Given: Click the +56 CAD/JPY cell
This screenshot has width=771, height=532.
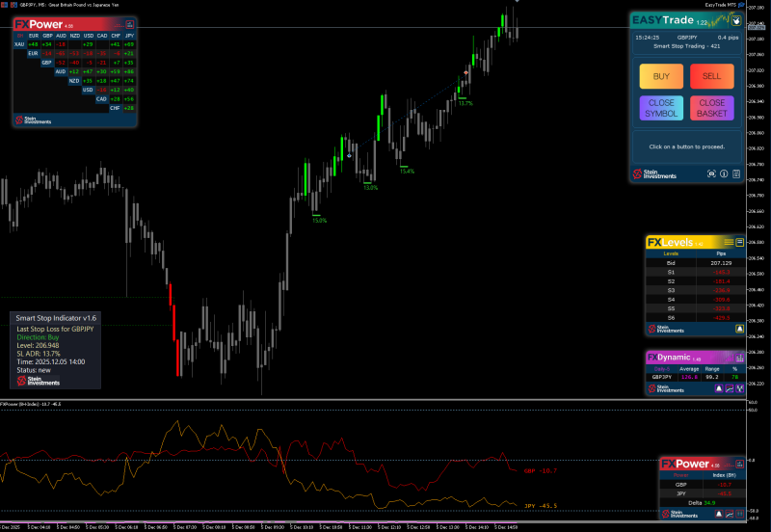Looking at the screenshot, I should 129,99.
